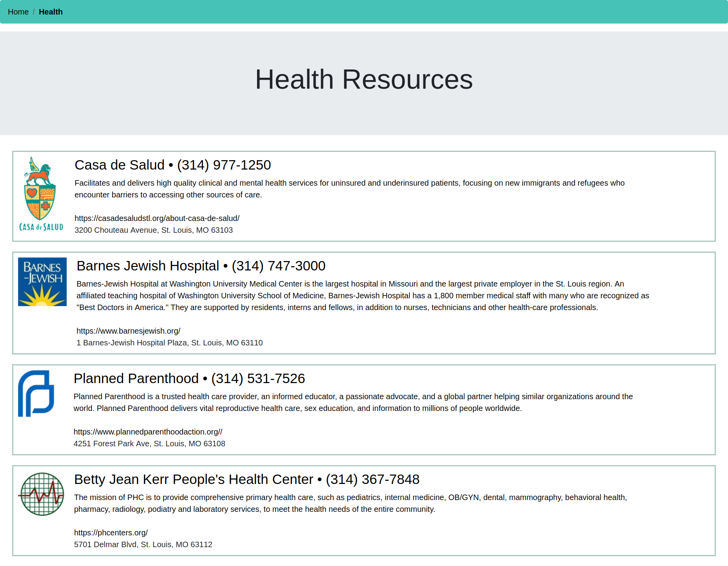Image resolution: width=728 pixels, height=566 pixels.
Task: Click the Planned Parenthood heading
Action: (189, 378)
